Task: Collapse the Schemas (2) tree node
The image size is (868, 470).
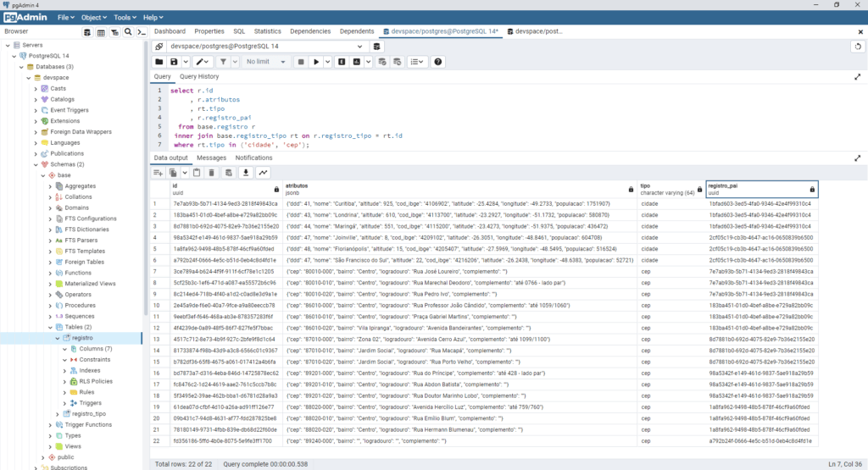Action: pos(36,165)
